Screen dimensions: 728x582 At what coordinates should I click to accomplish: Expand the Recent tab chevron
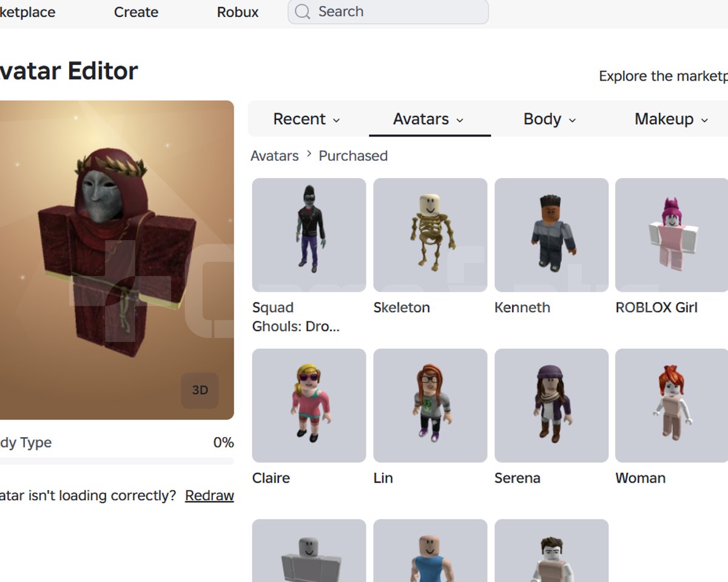tap(336, 120)
